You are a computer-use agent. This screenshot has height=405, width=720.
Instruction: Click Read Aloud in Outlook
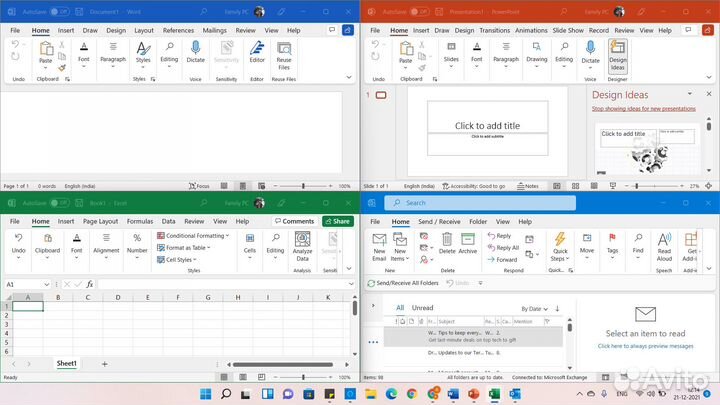664,247
